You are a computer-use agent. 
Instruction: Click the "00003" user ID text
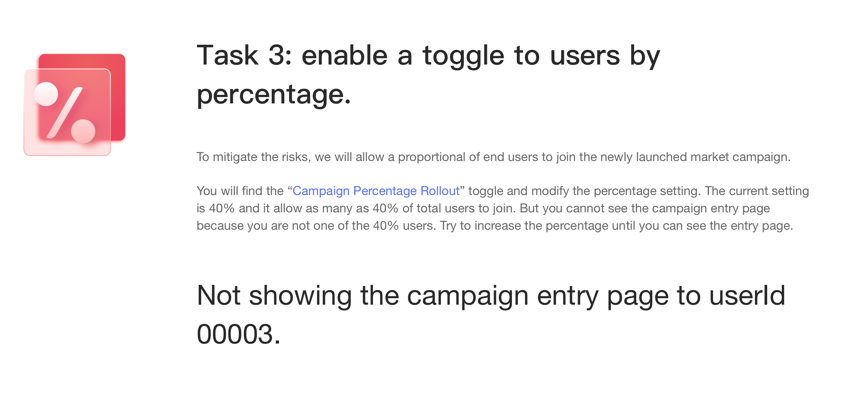(x=235, y=334)
